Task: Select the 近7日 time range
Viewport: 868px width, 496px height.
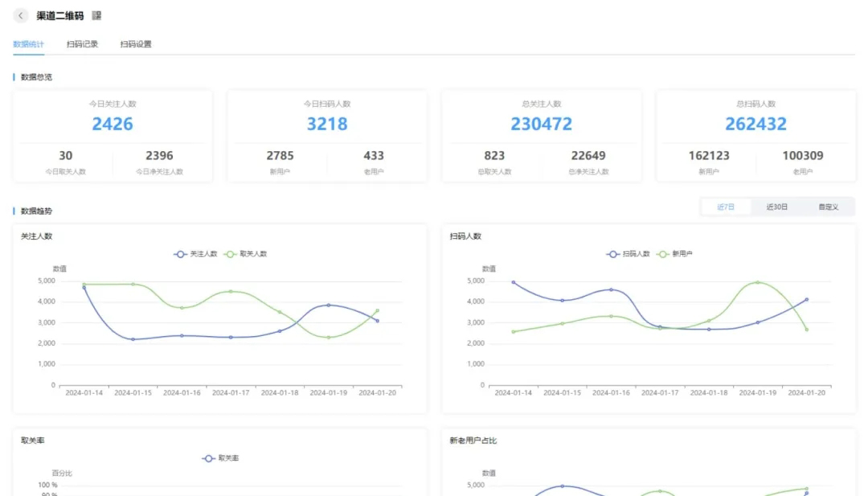Action: click(726, 207)
